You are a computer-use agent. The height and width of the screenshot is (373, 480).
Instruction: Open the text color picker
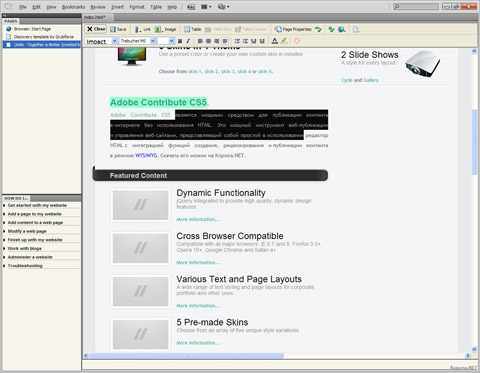(x=275, y=41)
